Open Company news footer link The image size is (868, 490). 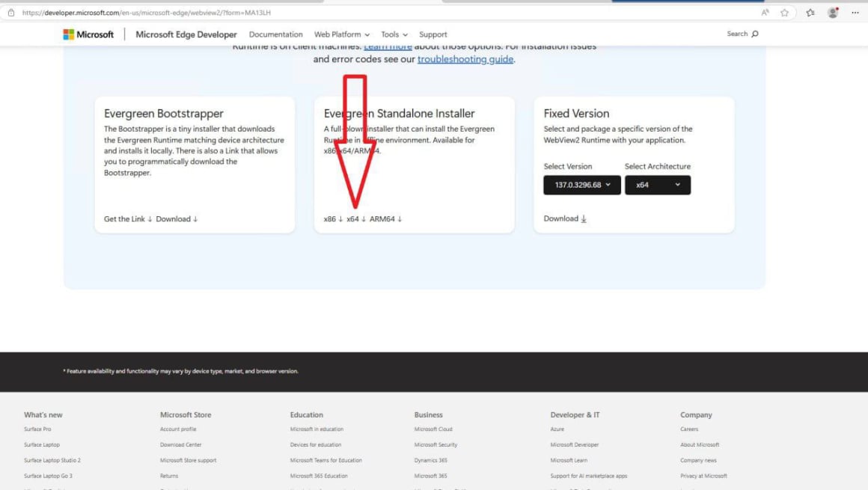click(699, 460)
